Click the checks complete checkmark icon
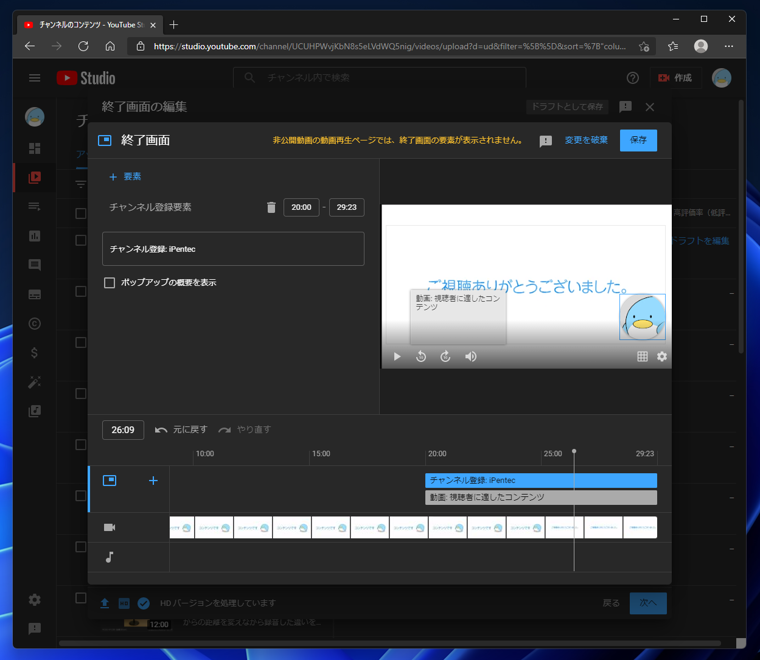Viewport: 760px width, 660px height. 143,603
